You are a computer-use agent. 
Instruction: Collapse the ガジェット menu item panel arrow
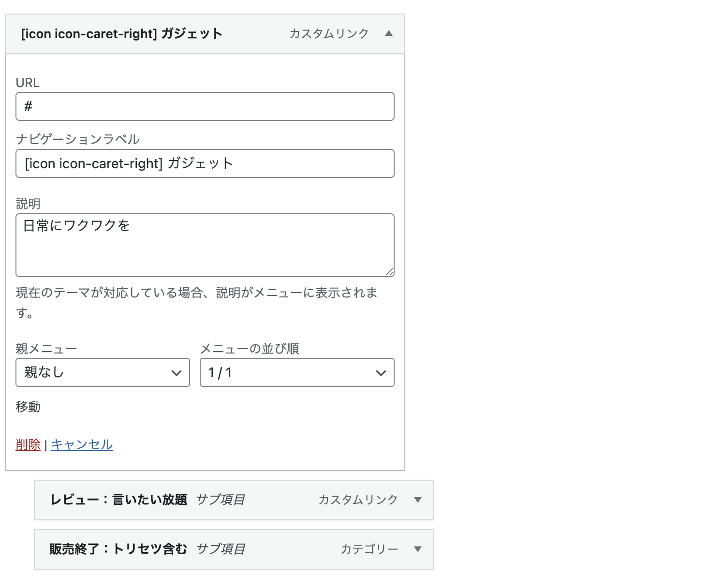click(388, 33)
